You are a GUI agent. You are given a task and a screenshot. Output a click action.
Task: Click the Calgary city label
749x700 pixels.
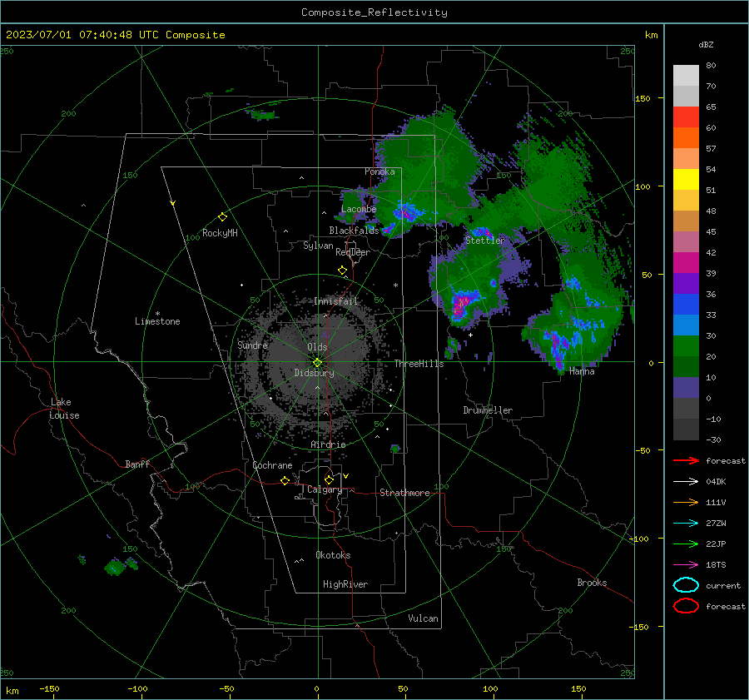pos(325,489)
